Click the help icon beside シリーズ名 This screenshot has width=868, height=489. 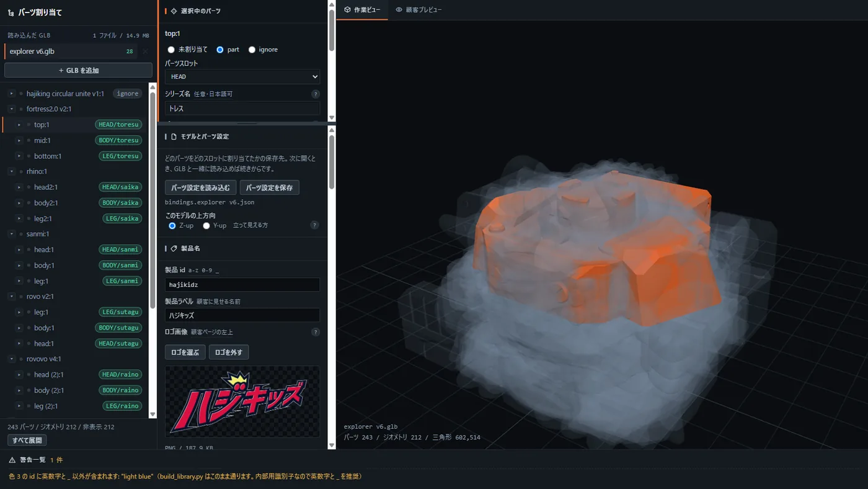coord(316,94)
